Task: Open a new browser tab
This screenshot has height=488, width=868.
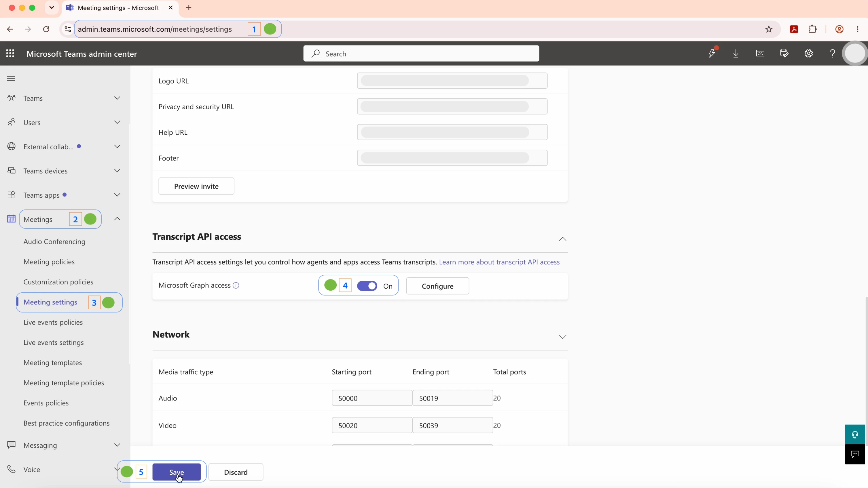Action: click(189, 8)
